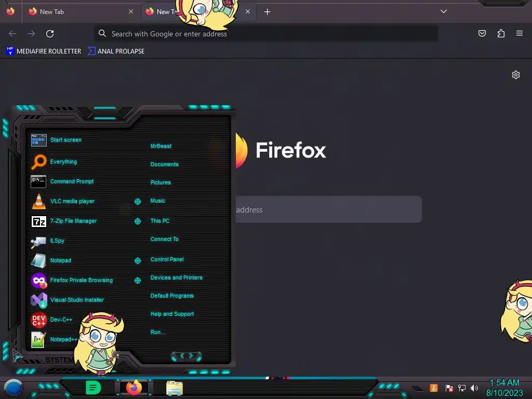
Task: Switch to first New Tab
Action: (x=81, y=12)
